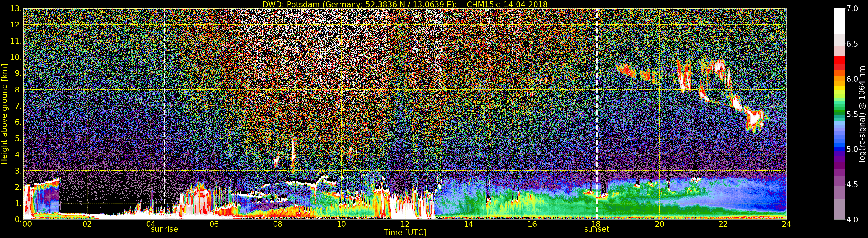
Task: Click the y-axis tick label '5.'
Action: coord(18,138)
